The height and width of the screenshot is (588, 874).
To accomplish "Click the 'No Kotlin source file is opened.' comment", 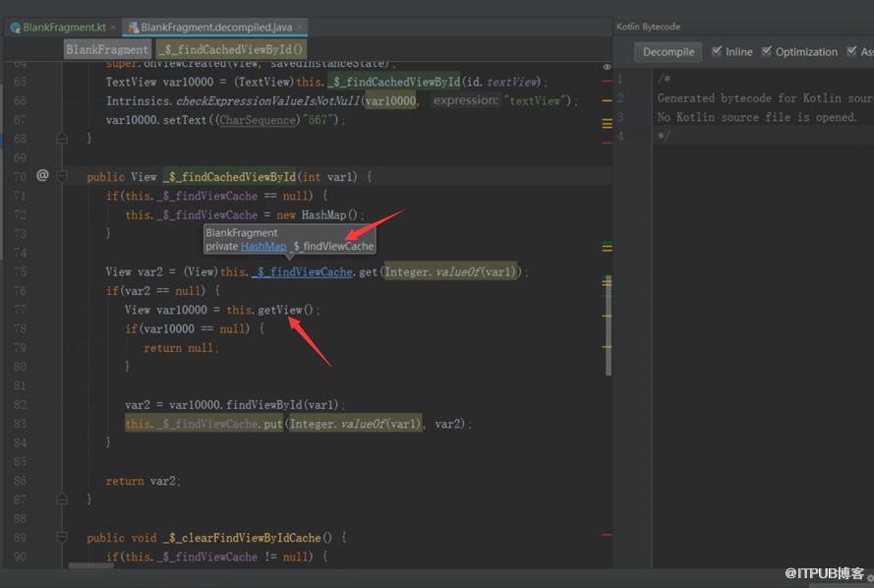I will click(757, 118).
